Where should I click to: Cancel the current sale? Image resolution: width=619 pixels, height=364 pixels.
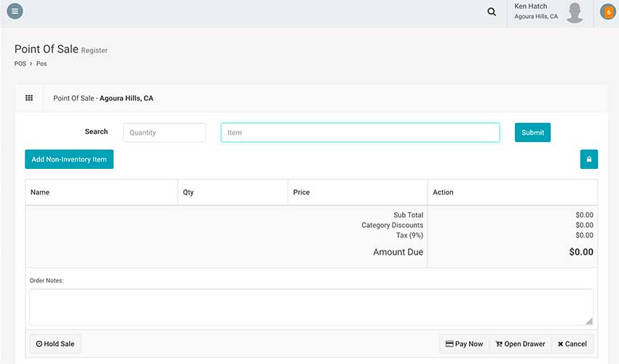tap(572, 344)
